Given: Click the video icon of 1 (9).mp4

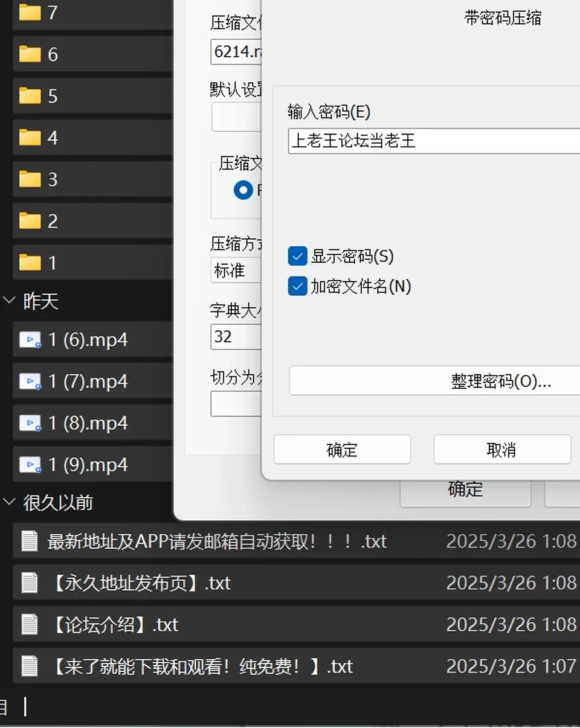Looking at the screenshot, I should [30, 465].
